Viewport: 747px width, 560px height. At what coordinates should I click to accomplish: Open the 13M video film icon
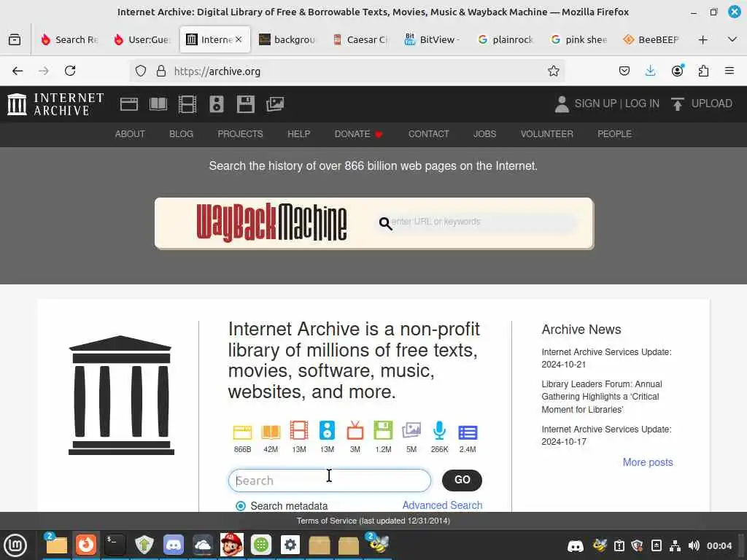tap(298, 430)
